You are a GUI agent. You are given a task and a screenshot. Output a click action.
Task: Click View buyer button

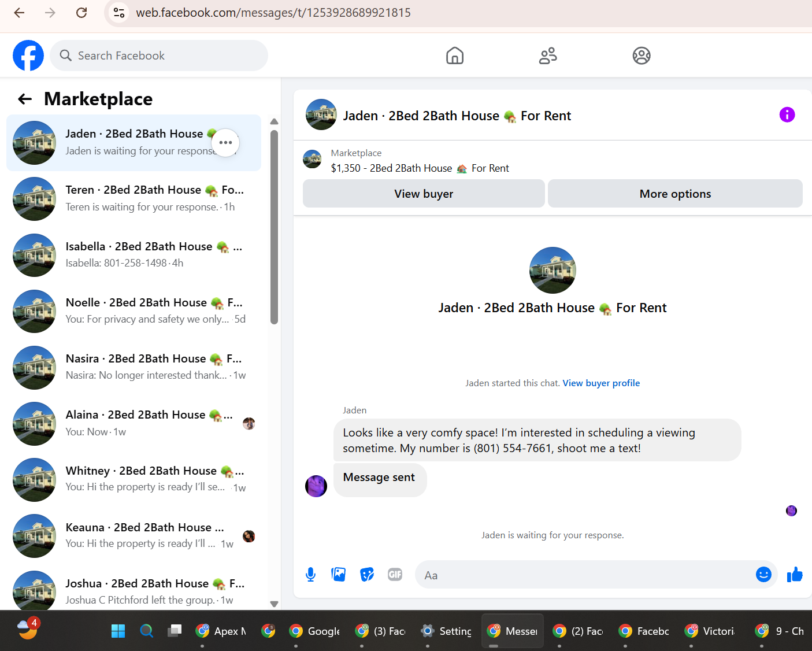coord(424,194)
